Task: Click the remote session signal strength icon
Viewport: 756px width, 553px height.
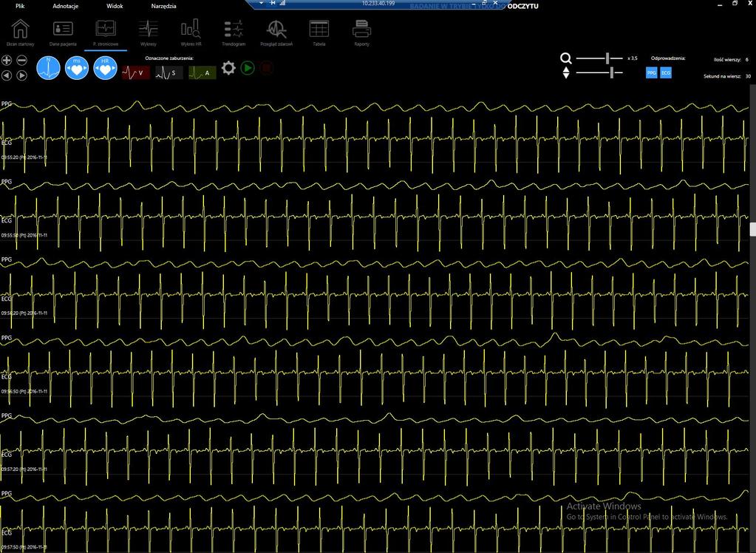Action: point(282,3)
